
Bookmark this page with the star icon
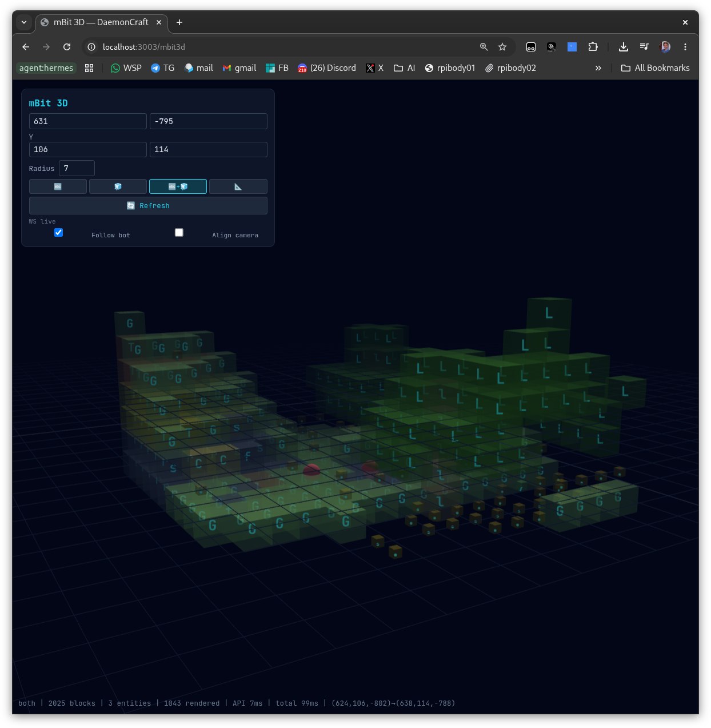click(502, 47)
